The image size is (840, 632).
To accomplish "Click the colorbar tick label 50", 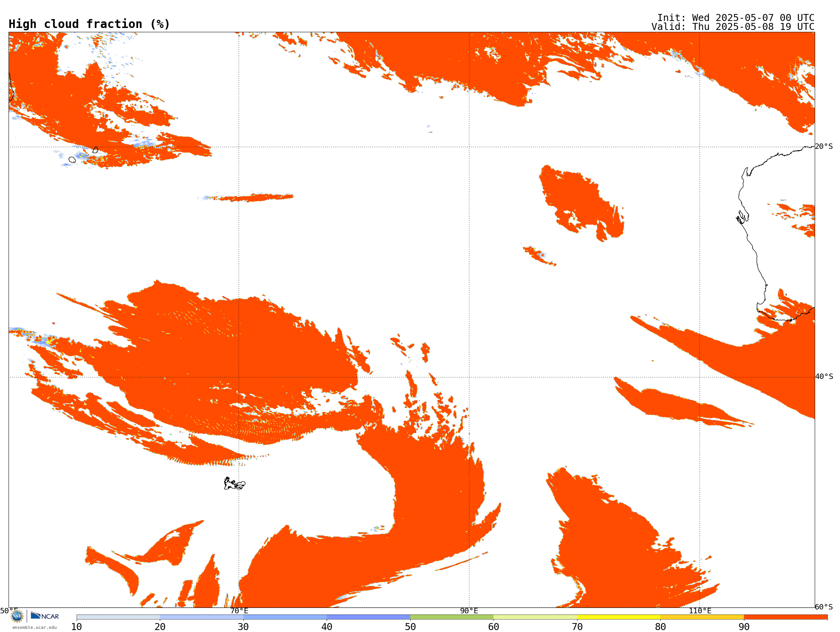I will (410, 627).
